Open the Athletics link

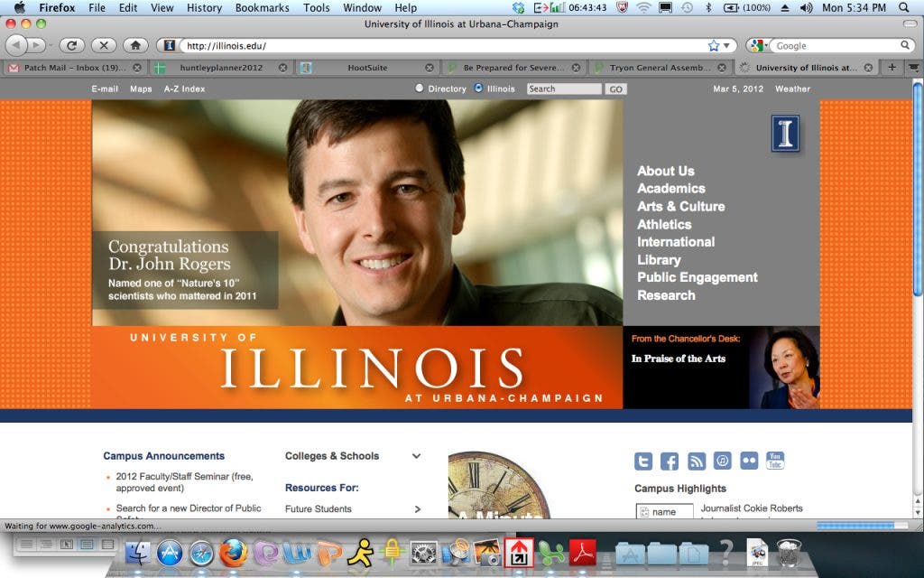click(x=664, y=225)
